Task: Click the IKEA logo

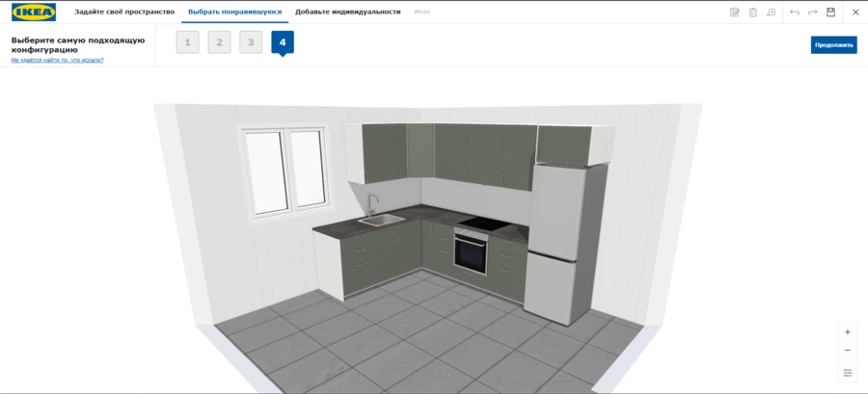Action: coord(34,12)
